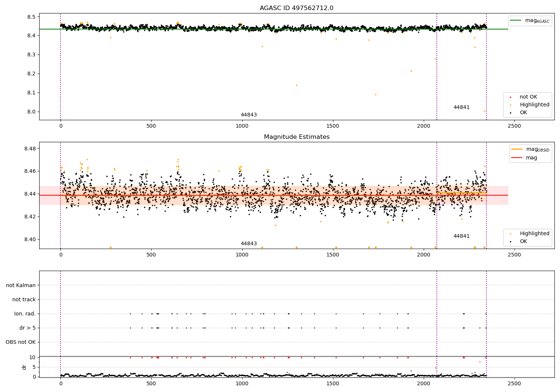
Task: Click the 5 tick on the dr axis
Action: click(34, 367)
